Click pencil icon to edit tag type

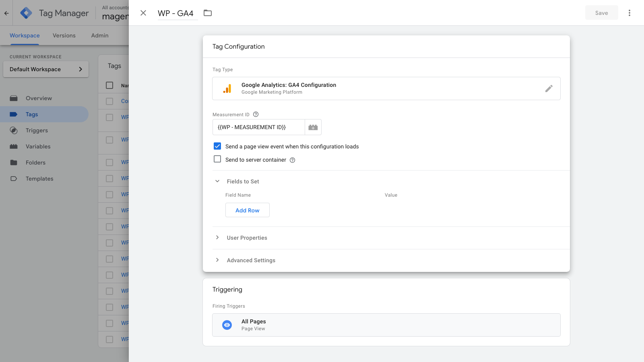click(x=549, y=88)
